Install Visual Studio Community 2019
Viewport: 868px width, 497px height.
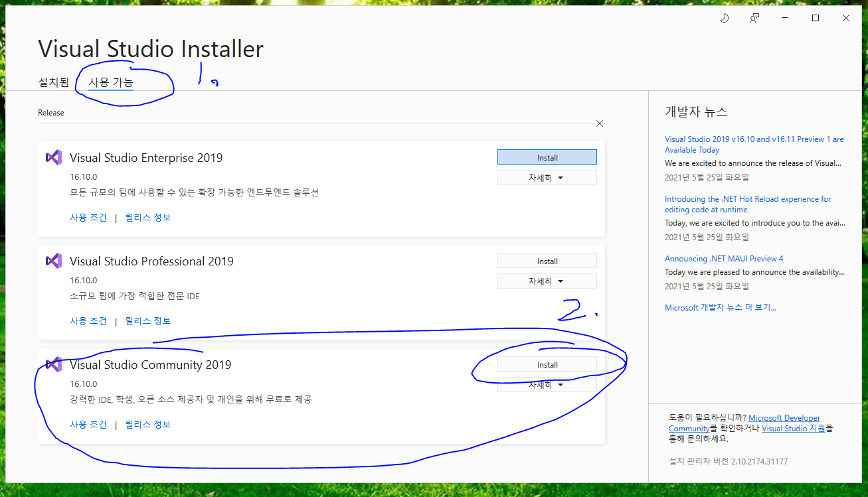(x=547, y=364)
